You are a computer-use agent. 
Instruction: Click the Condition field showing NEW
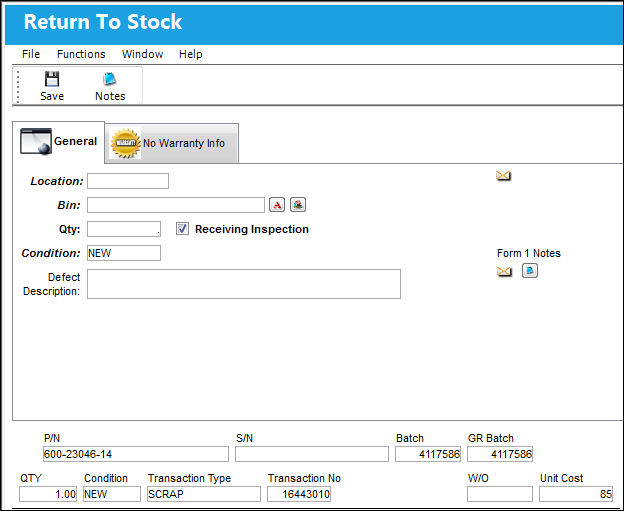point(124,253)
